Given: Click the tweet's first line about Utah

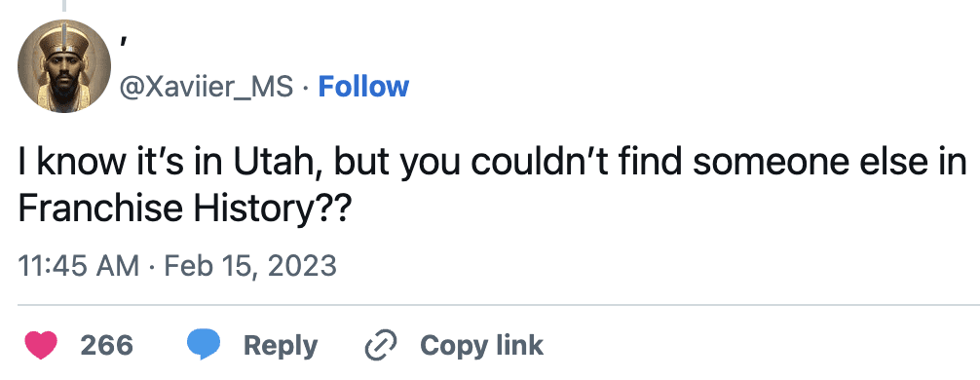Looking at the screenshot, I should 493,163.
